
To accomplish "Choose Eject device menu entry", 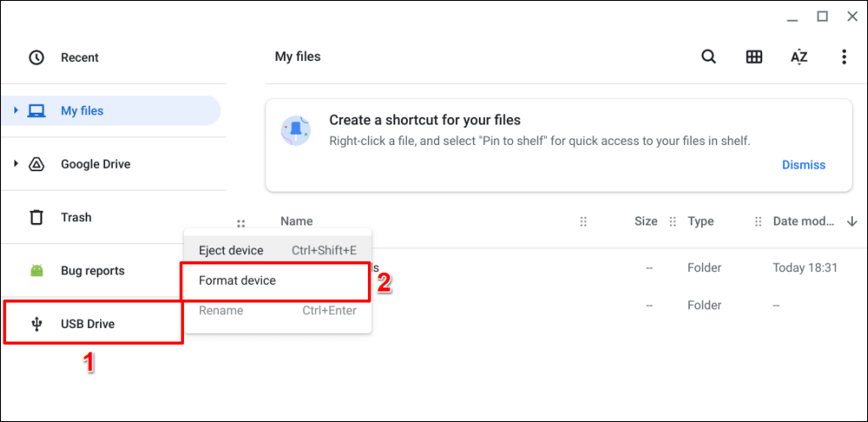I will (231, 251).
